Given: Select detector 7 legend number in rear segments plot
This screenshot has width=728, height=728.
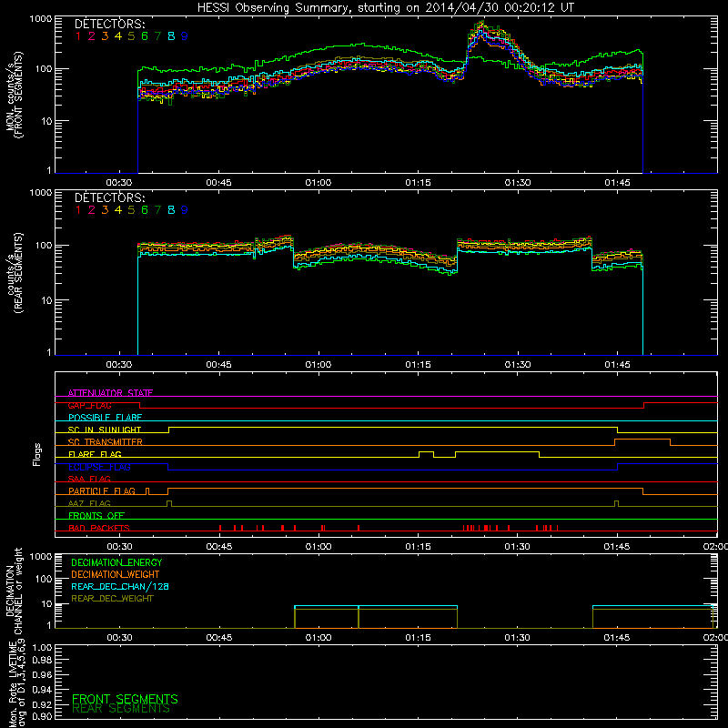Looking at the screenshot, I should coord(157,210).
